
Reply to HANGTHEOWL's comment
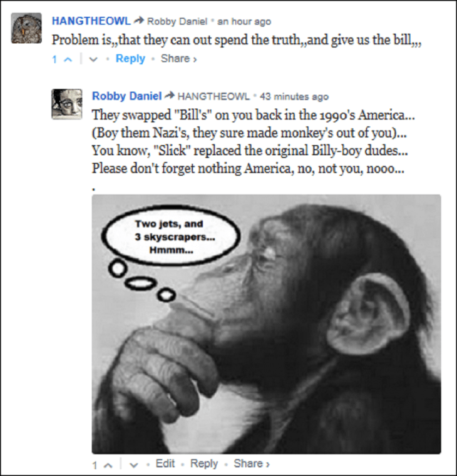[x=130, y=59]
